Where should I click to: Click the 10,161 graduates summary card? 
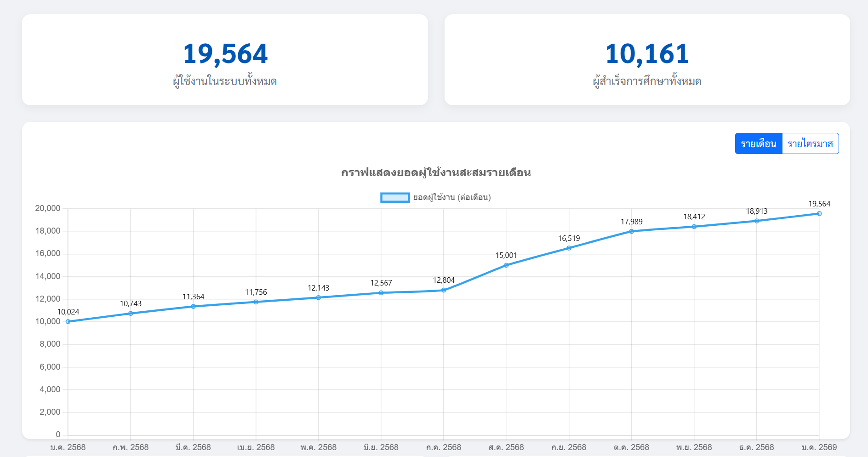tap(647, 60)
